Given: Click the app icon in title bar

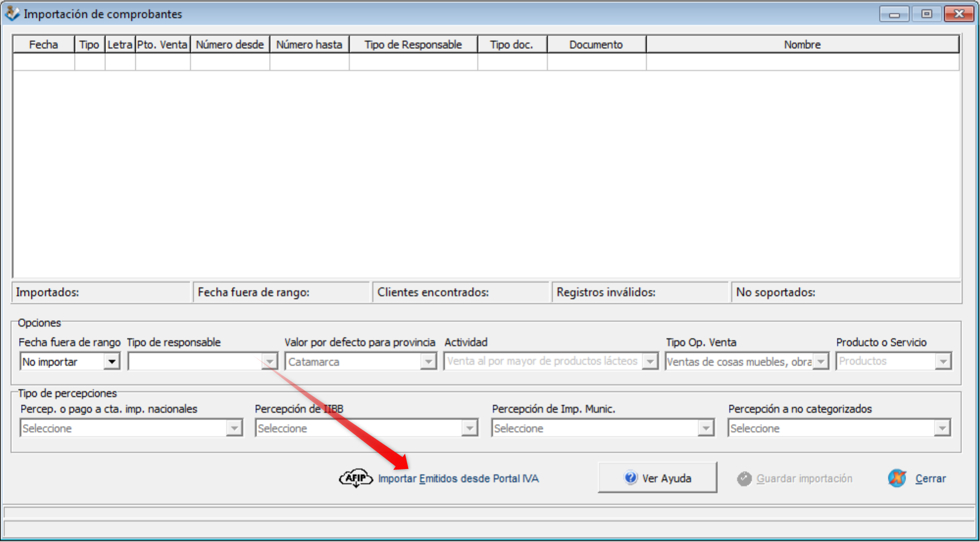Looking at the screenshot, I should coord(12,13).
